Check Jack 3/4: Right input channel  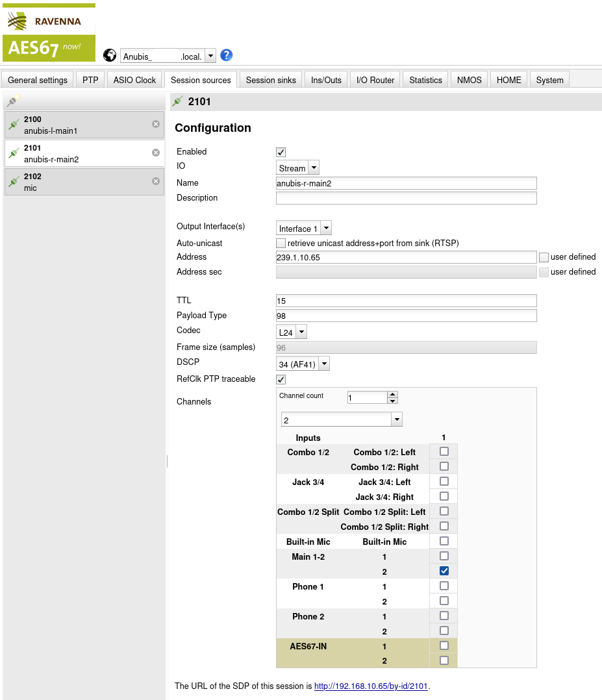pos(444,496)
